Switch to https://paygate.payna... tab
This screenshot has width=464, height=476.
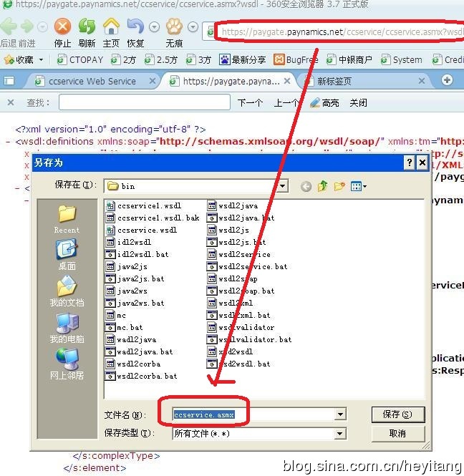coord(231,82)
